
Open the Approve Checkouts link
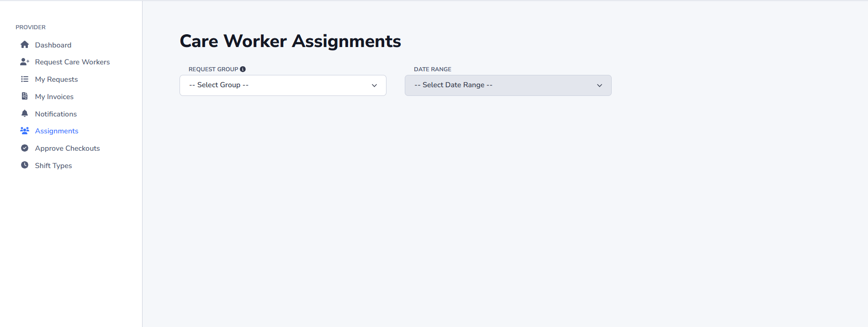point(67,148)
